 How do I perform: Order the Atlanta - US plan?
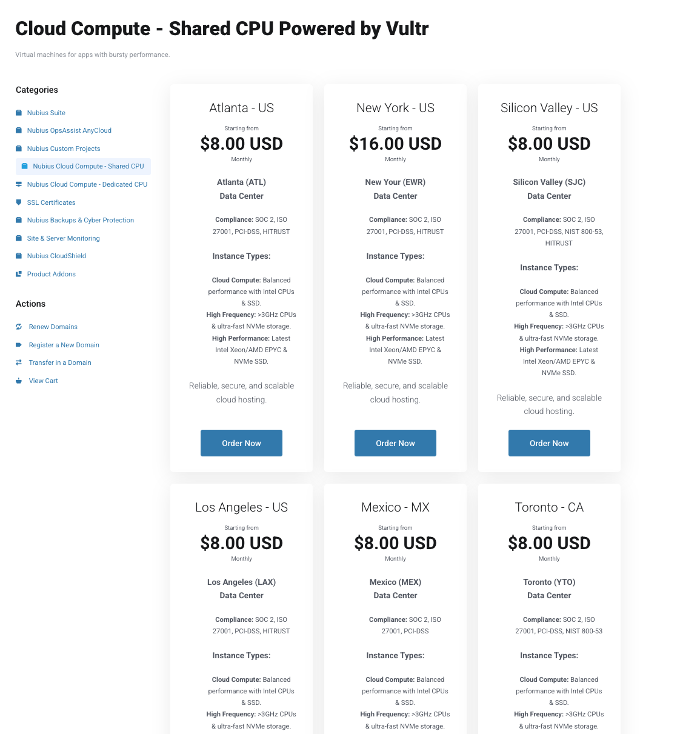coord(241,443)
